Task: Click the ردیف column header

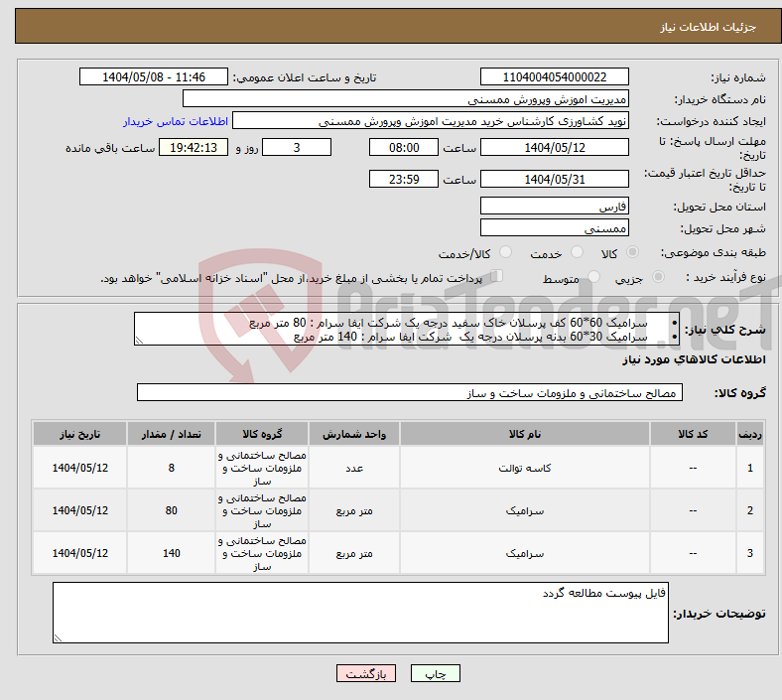Action: pos(750,434)
